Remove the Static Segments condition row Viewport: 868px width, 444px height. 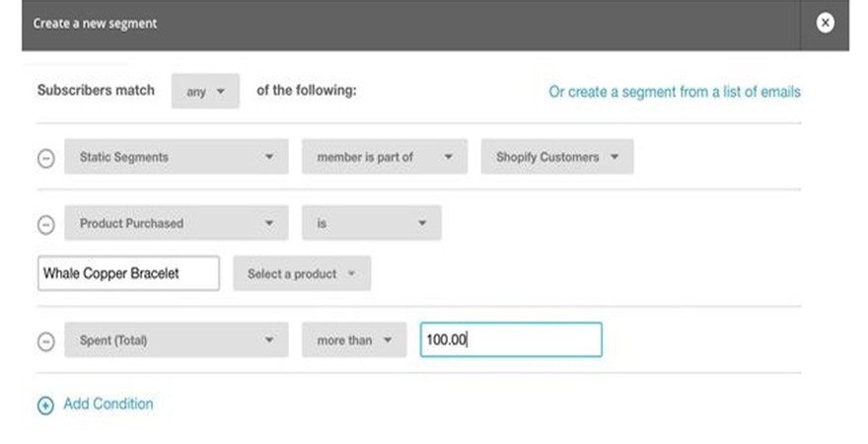(x=45, y=158)
